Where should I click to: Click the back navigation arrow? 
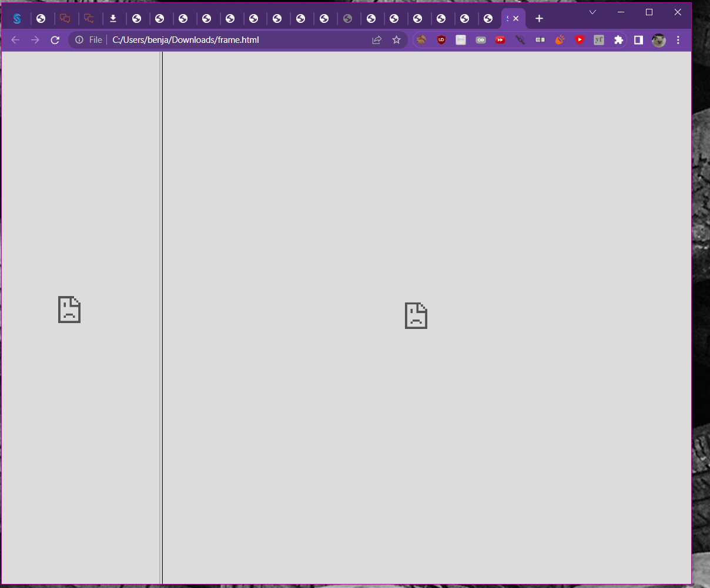pos(15,40)
